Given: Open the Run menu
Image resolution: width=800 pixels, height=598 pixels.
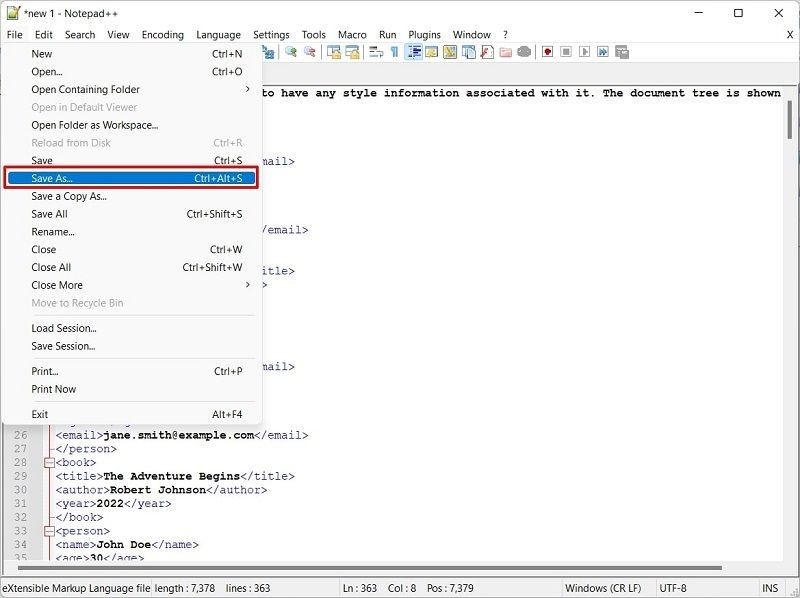Looking at the screenshot, I should (387, 35).
